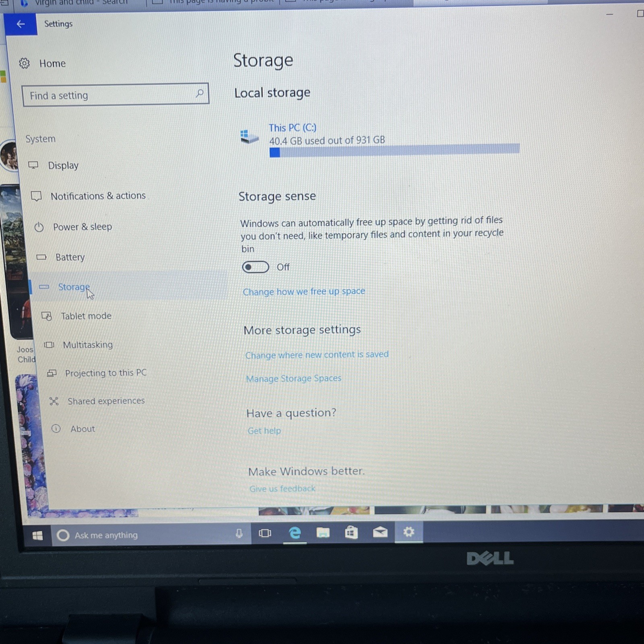Click the System label in sidebar
This screenshot has height=644, width=644.
[40, 139]
